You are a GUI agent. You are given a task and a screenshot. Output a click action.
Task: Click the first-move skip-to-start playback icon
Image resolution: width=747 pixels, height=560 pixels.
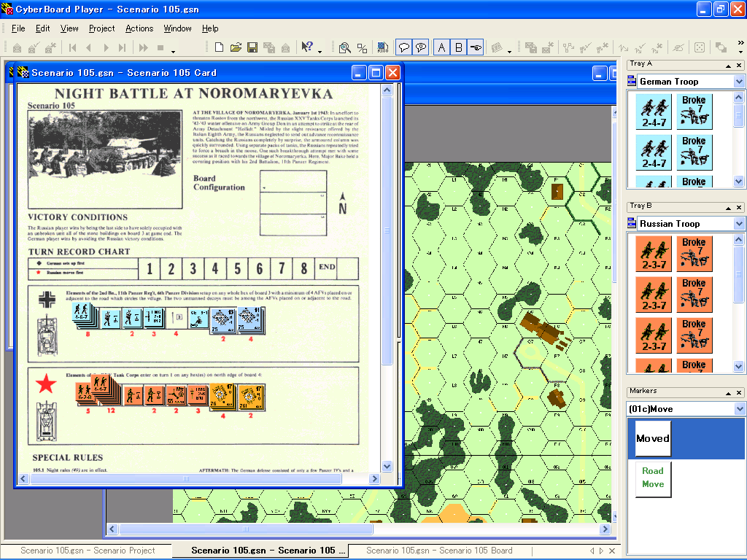tap(72, 47)
